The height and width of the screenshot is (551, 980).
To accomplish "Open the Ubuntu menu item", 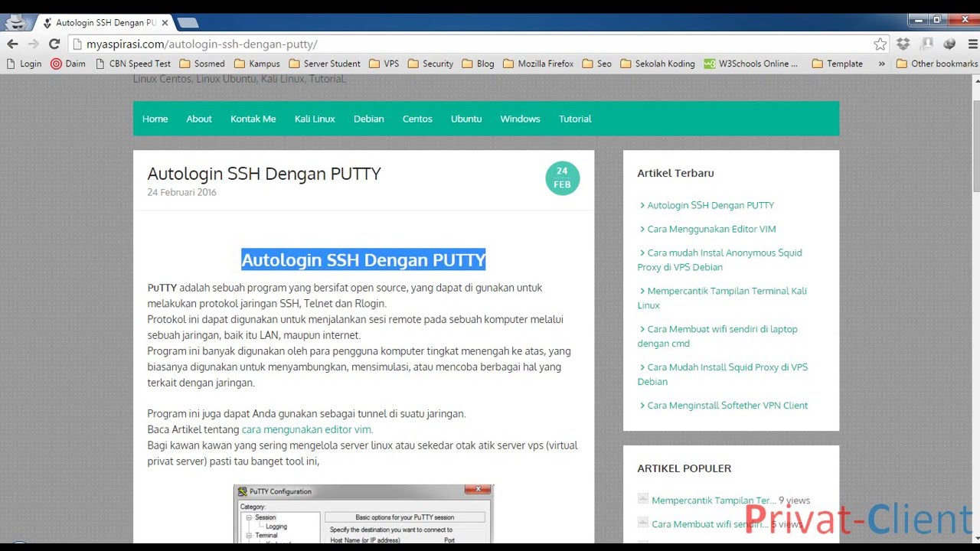I will [466, 119].
